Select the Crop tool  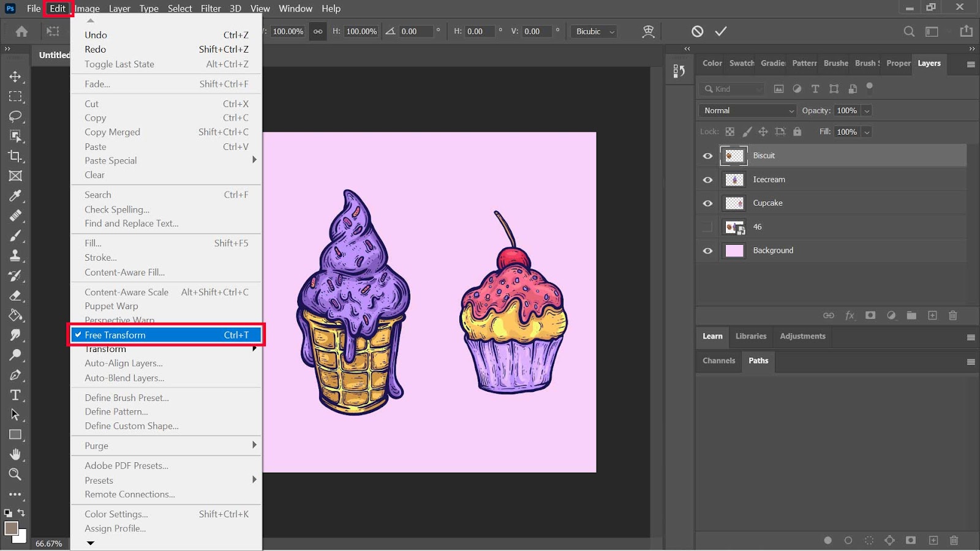click(x=15, y=156)
